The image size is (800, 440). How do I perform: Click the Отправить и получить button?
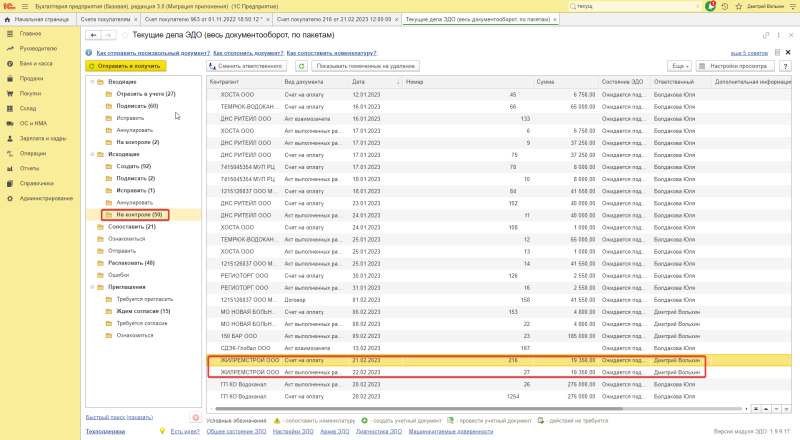[126, 66]
